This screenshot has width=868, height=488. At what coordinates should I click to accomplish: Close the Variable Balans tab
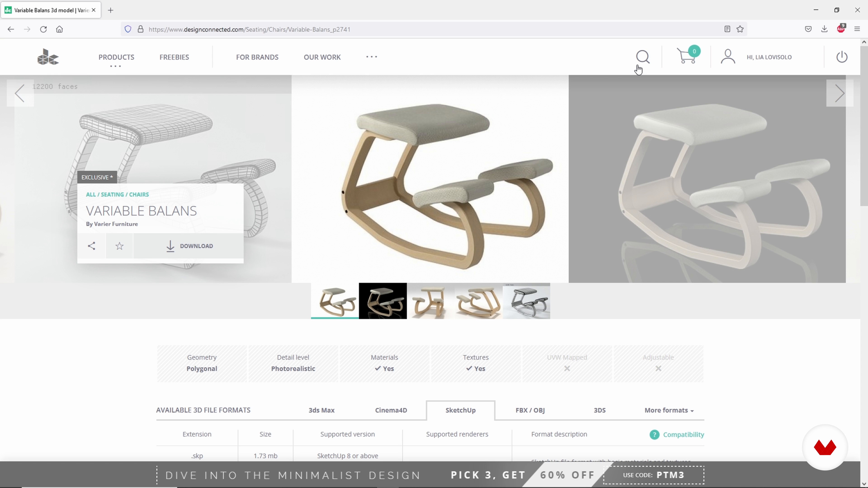click(94, 10)
